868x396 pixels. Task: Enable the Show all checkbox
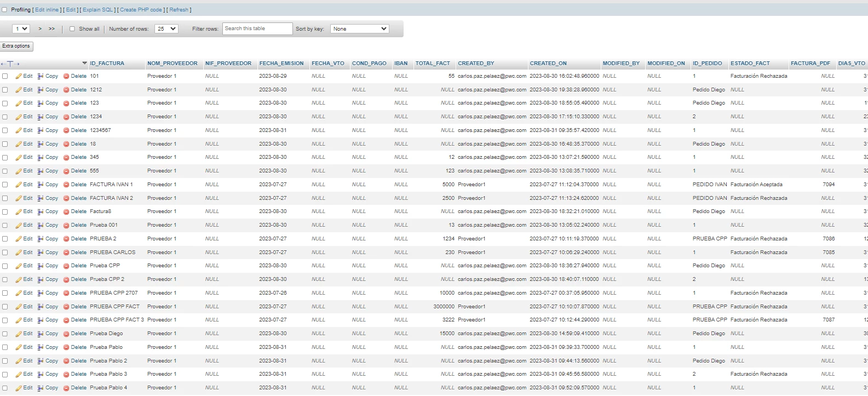click(72, 29)
